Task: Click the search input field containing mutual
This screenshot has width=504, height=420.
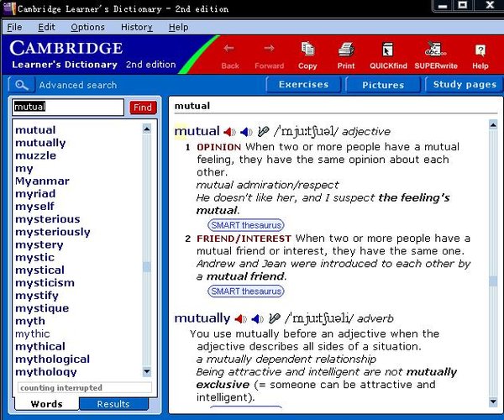Action: pos(68,107)
